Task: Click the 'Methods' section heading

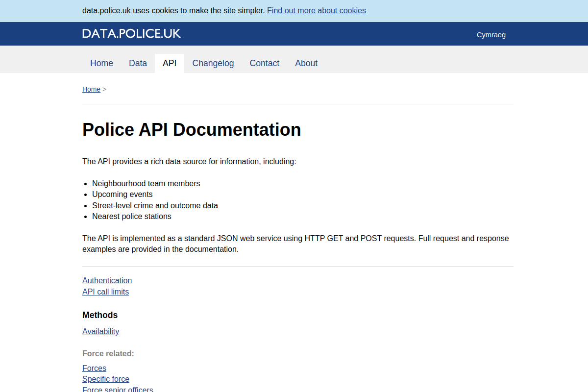Action: click(x=100, y=315)
